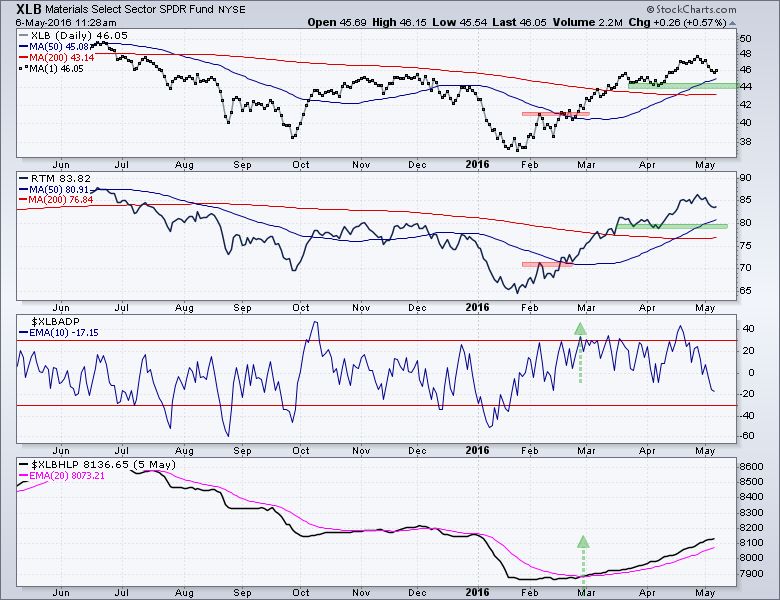Screen dimensions: 780x600
Task: Click the Open 45.69 value
Action: 337,22
